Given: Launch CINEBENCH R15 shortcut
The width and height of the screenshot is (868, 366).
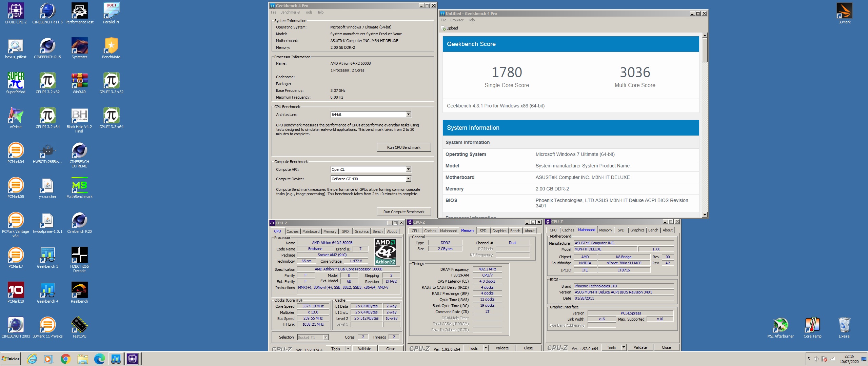Looking at the screenshot, I should pyautogui.click(x=47, y=48).
